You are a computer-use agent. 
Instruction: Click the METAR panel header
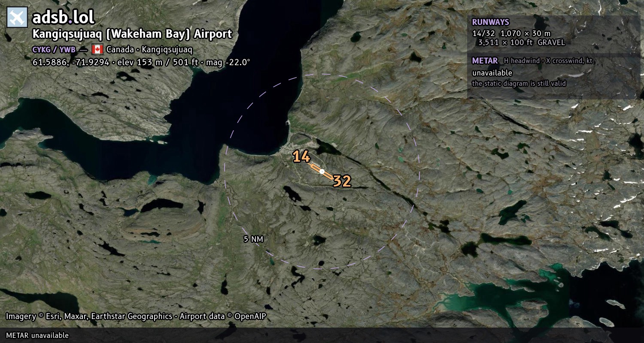pyautogui.click(x=485, y=61)
